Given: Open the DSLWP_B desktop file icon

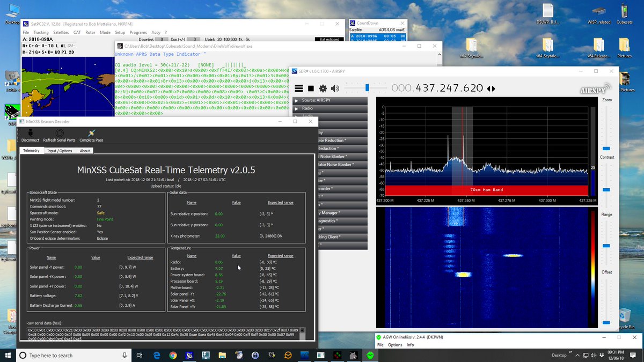Looking at the screenshot, I should click(547, 13).
